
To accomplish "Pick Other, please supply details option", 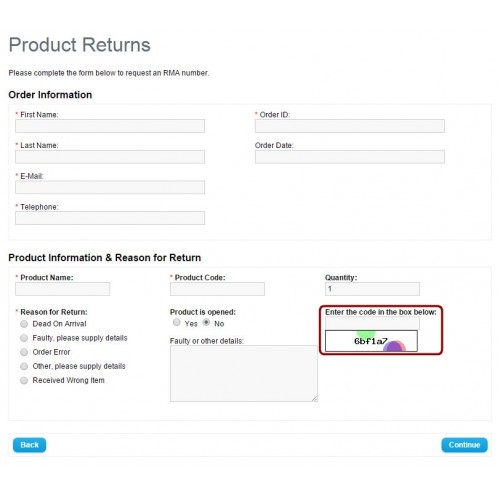I will (x=24, y=366).
